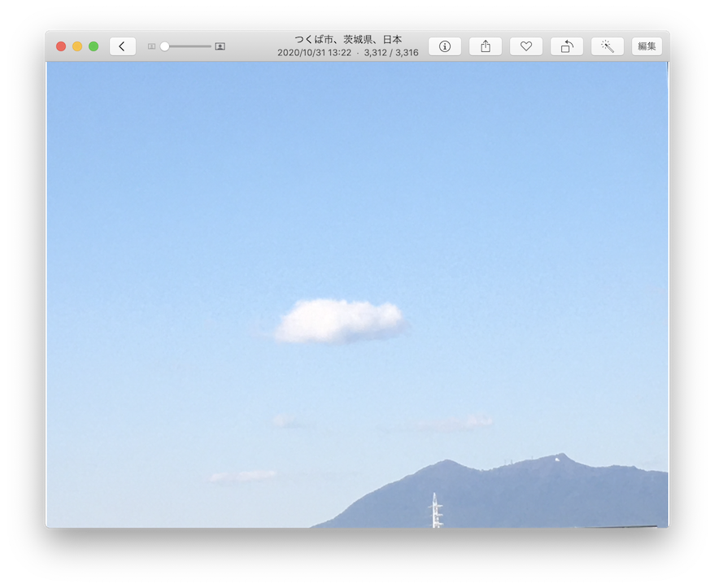715x588 pixels.
Task: Click the 2020/10/31 13:22 date text
Action: (x=314, y=53)
